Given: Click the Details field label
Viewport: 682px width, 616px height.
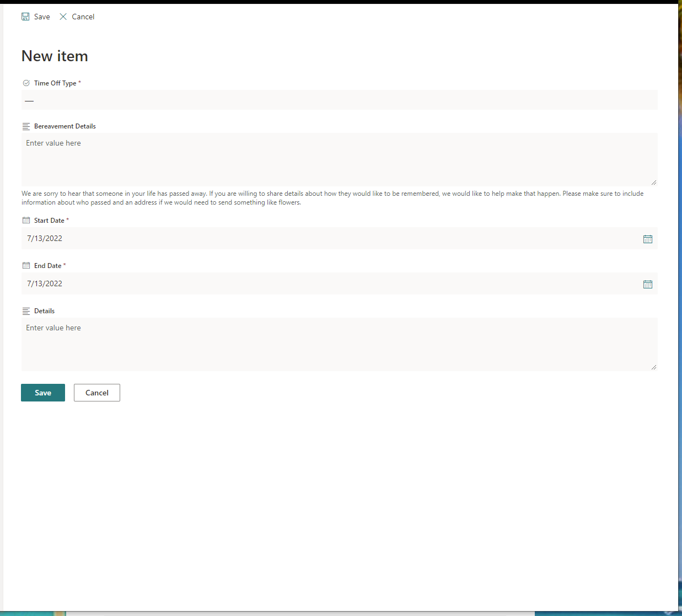Looking at the screenshot, I should 44,311.
